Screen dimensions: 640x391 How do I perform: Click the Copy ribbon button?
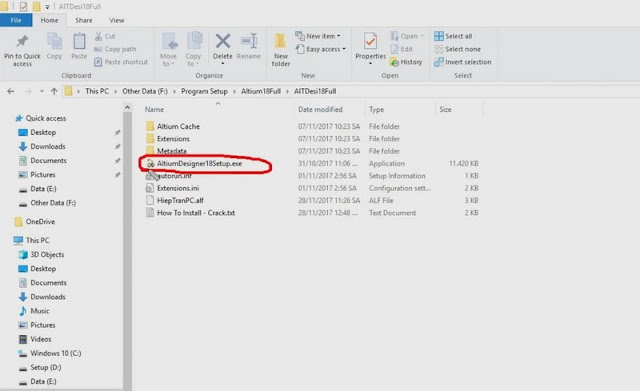click(x=54, y=47)
